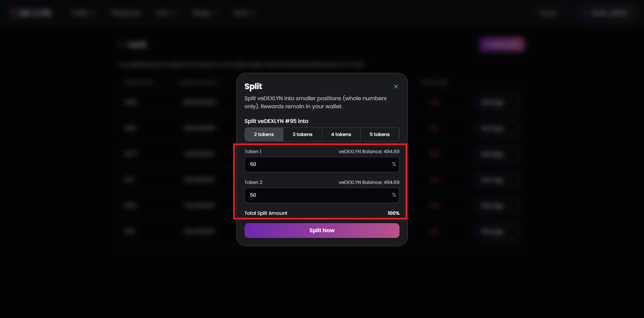Click the Total Split Amount label
This screenshot has height=318, width=644.
click(266, 213)
